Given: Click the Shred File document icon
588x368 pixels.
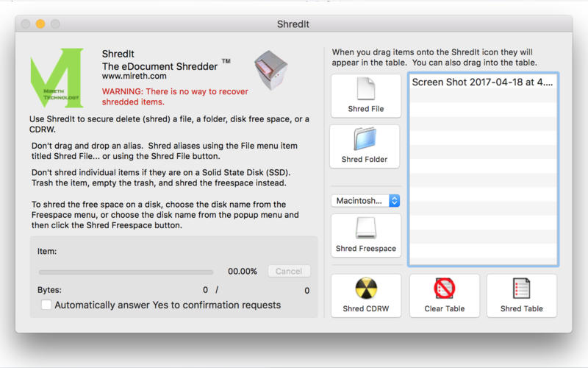Looking at the screenshot, I should click(365, 88).
